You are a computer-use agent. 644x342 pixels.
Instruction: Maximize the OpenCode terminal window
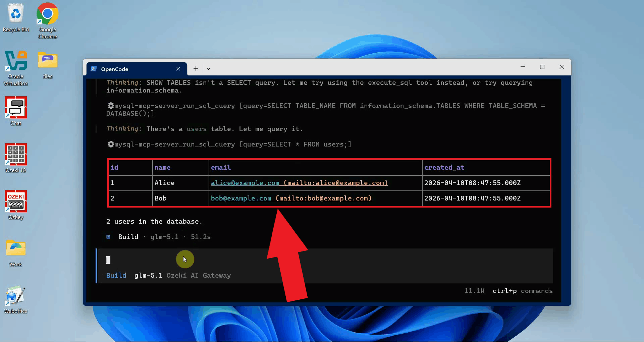pos(542,67)
